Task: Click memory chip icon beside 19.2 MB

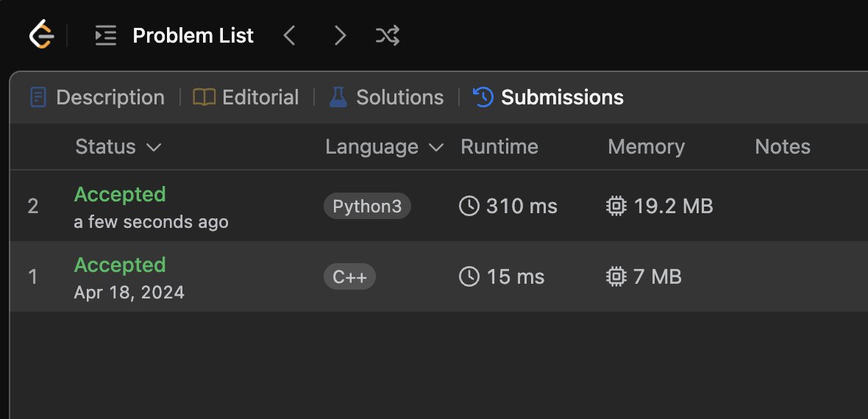Action: 616,207
